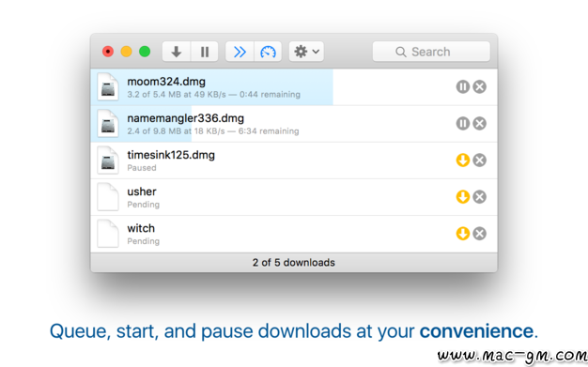Cancel the moom324.dmg download

[x=480, y=87]
